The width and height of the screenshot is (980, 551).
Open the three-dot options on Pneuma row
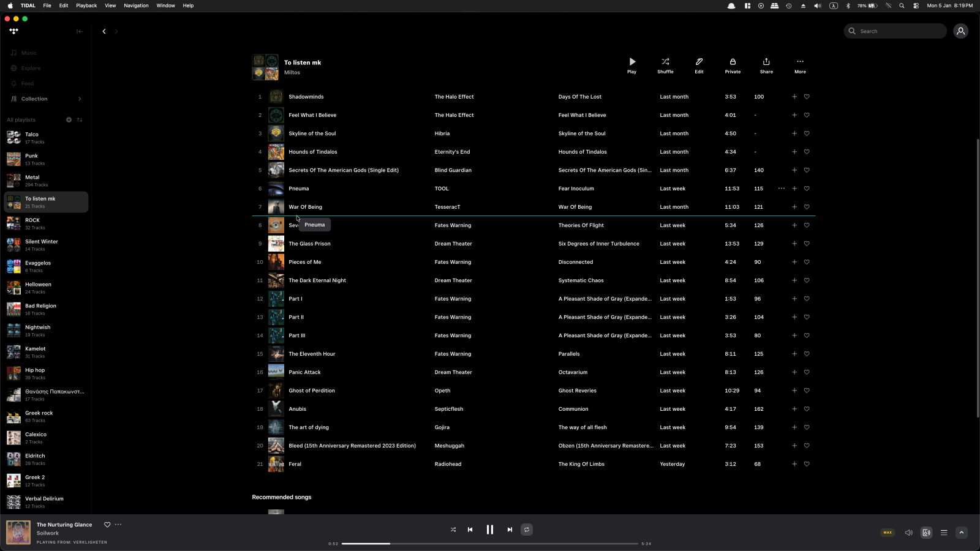(x=782, y=189)
